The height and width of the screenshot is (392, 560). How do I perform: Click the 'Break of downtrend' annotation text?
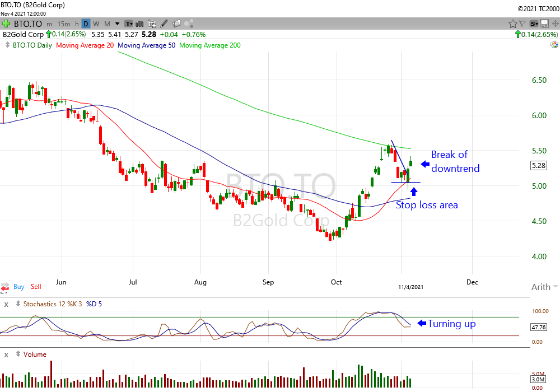pos(455,161)
